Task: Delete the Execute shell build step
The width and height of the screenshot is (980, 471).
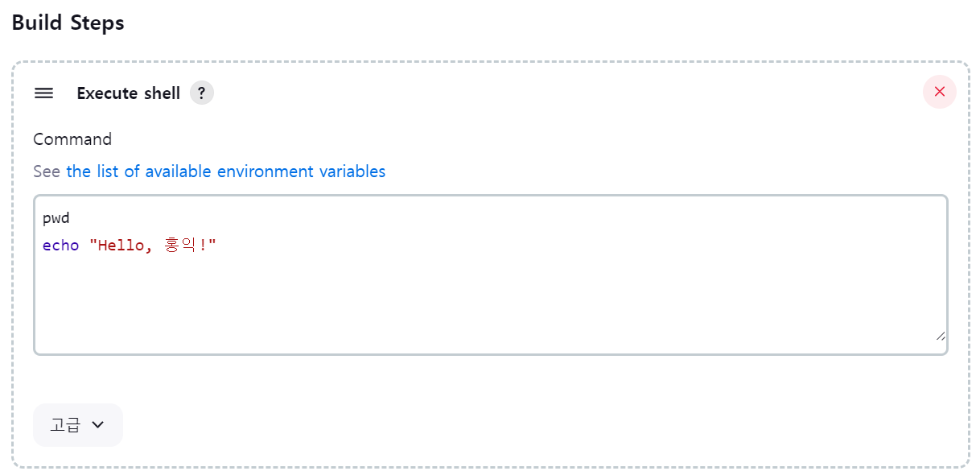Action: click(940, 92)
